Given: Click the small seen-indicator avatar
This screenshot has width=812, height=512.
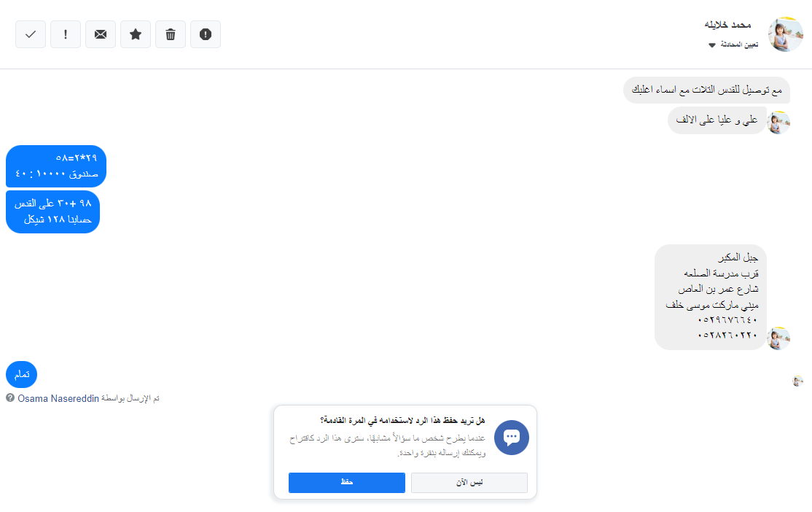Looking at the screenshot, I should pos(798,381).
